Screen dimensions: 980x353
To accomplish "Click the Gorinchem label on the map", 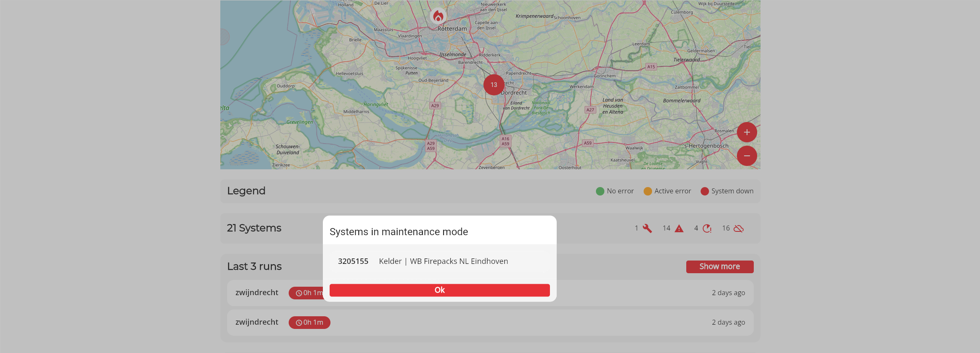I will click(605, 76).
